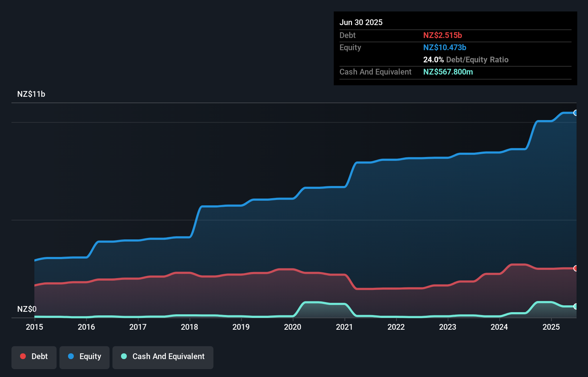This screenshot has width=588, height=377.
Task: Select the Equity series endpoint marker
Action: pyautogui.click(x=576, y=113)
